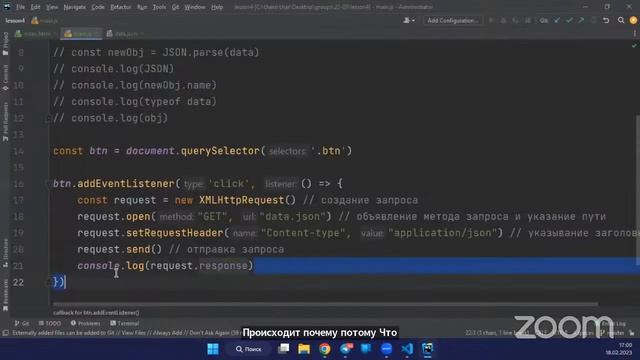Click the horizontal editor scrollbar

coord(325,304)
